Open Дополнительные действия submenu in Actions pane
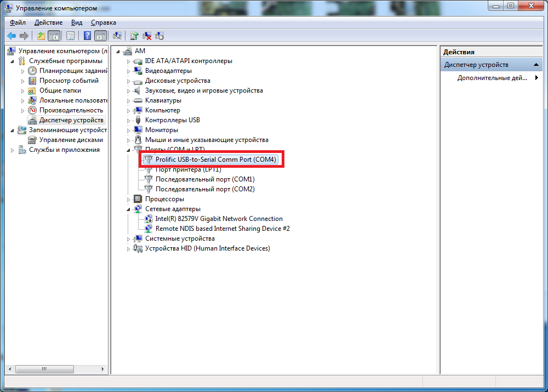 [492, 78]
